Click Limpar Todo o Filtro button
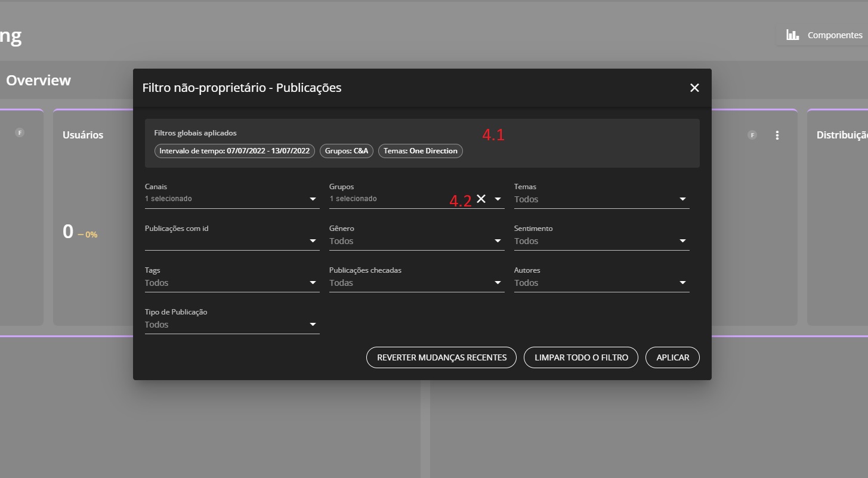The height and width of the screenshot is (478, 868). pyautogui.click(x=581, y=357)
